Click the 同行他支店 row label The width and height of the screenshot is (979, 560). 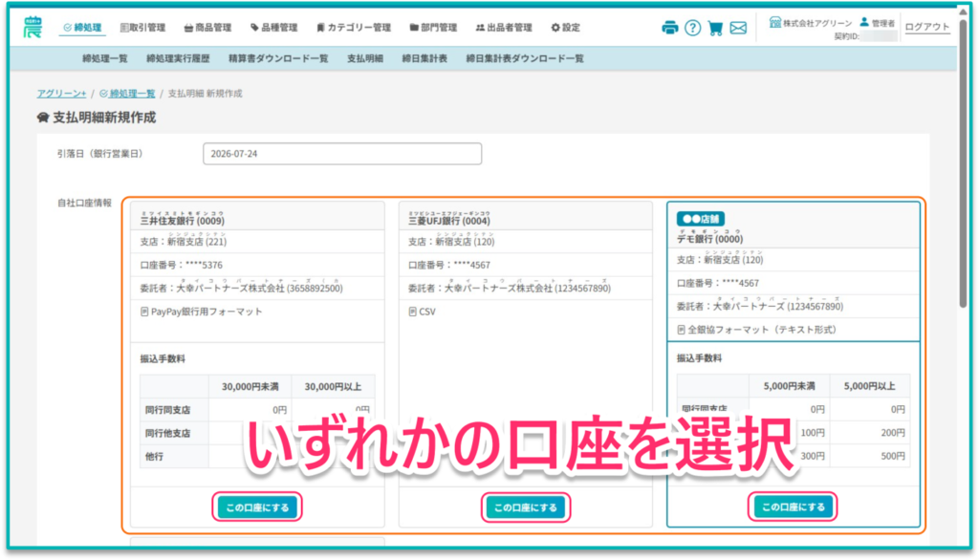[168, 433]
